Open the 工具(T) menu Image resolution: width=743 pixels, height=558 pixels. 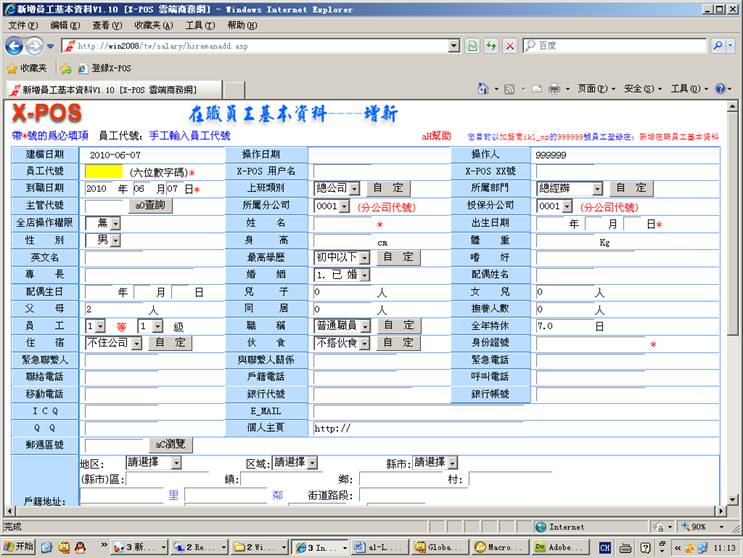[200, 25]
